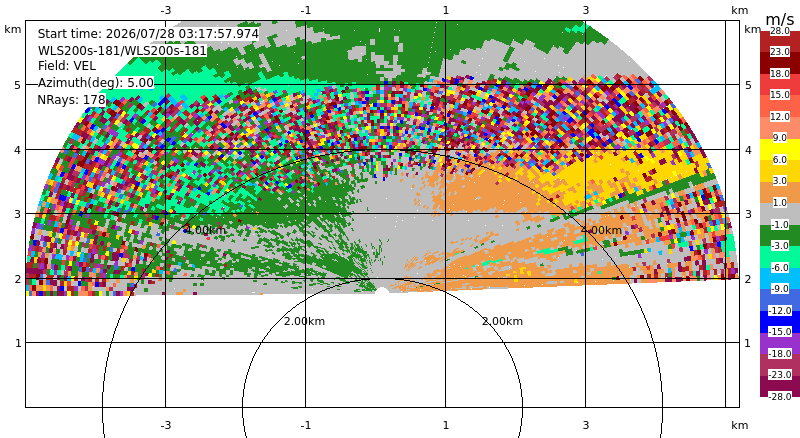Viewport: 800px width, 438px height.
Task: Select the purple -18.0 colorbar band
Action: click(x=780, y=343)
